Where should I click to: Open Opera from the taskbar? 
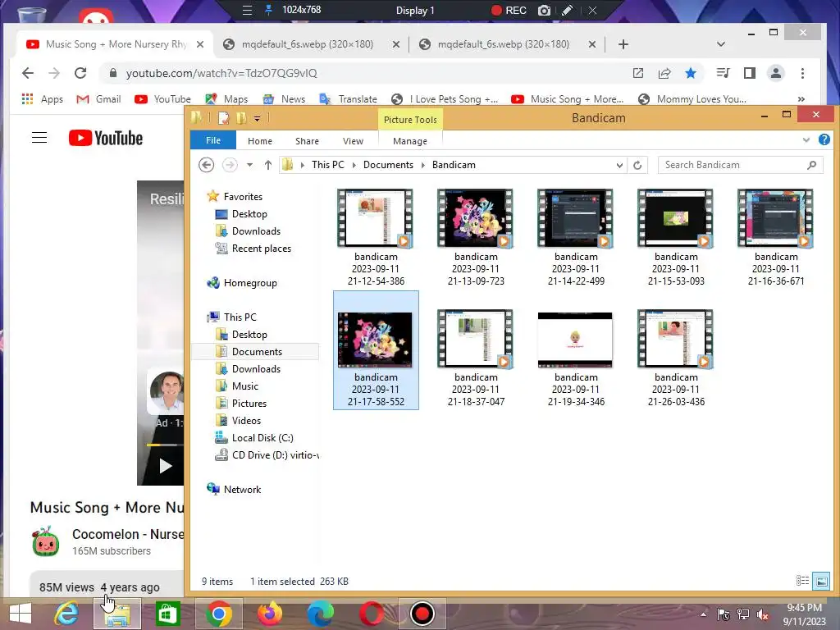372,614
